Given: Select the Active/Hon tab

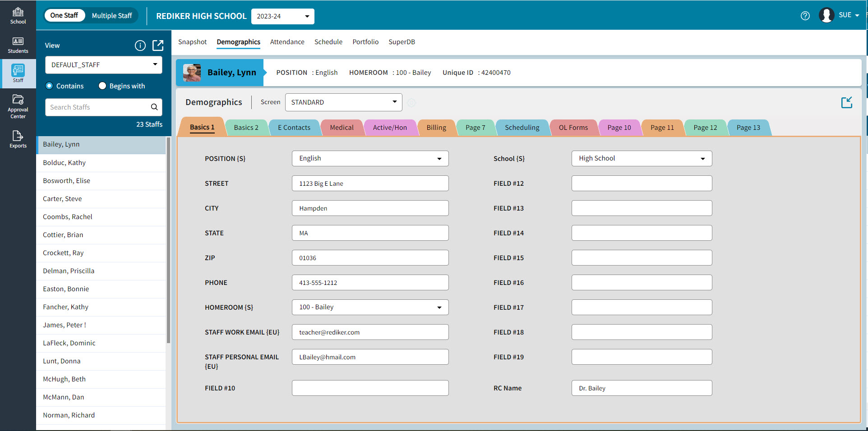Looking at the screenshot, I should point(390,128).
